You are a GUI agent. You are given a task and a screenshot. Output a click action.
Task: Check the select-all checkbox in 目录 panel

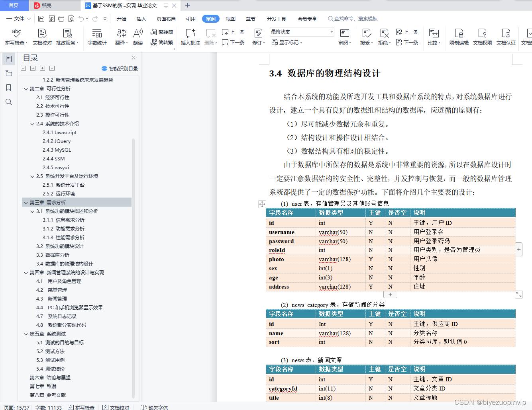[23, 68]
